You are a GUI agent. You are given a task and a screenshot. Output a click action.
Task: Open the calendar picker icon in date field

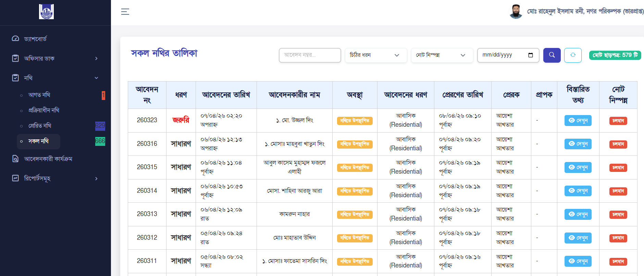click(530, 55)
